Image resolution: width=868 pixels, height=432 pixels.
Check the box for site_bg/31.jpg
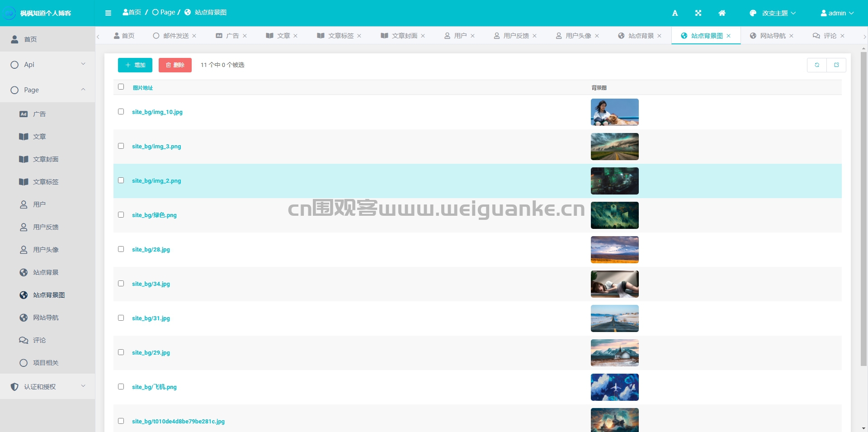[121, 318]
